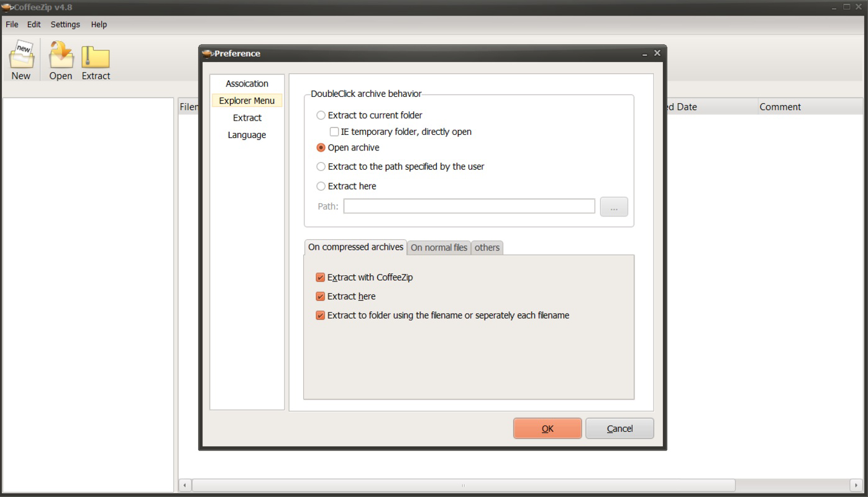The image size is (868, 497).
Task: Click the Comment column header
Action: tap(810, 107)
